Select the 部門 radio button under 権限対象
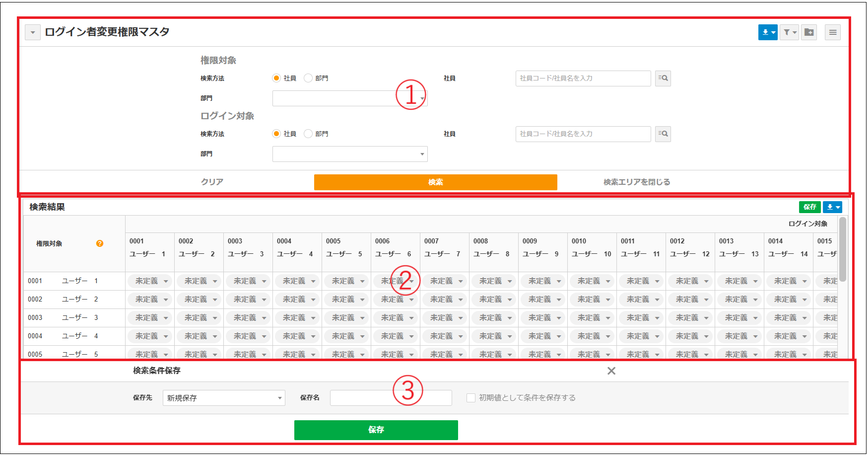Viewport: 868px width, 456px height. 308,77
